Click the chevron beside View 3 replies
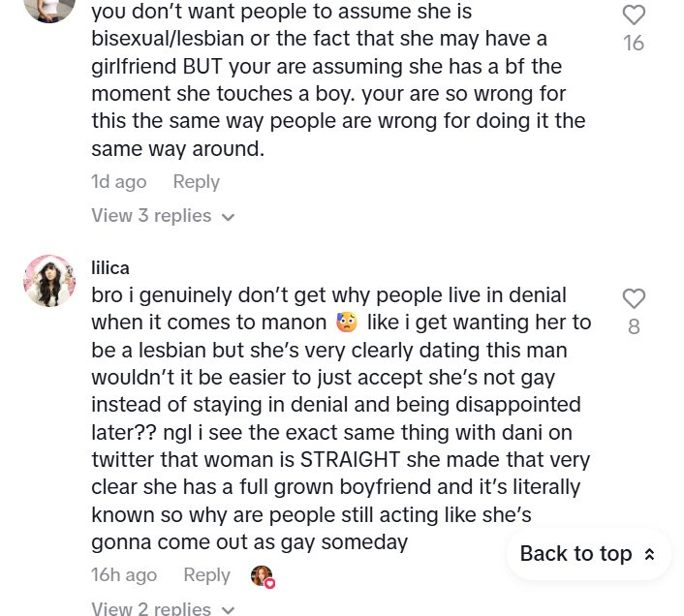The height and width of the screenshot is (616, 684). click(x=229, y=217)
